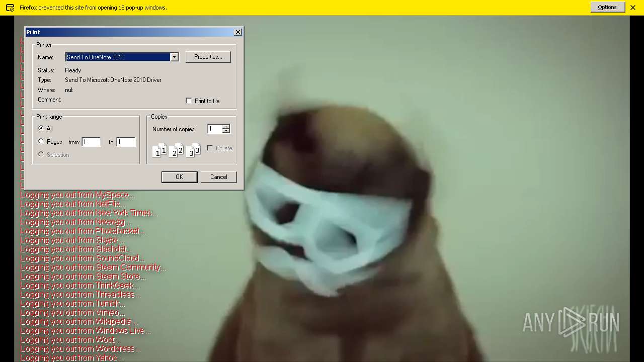Click 'Logging you out from Slashdot...' text
The width and height of the screenshot is (644, 362).
click(77, 249)
